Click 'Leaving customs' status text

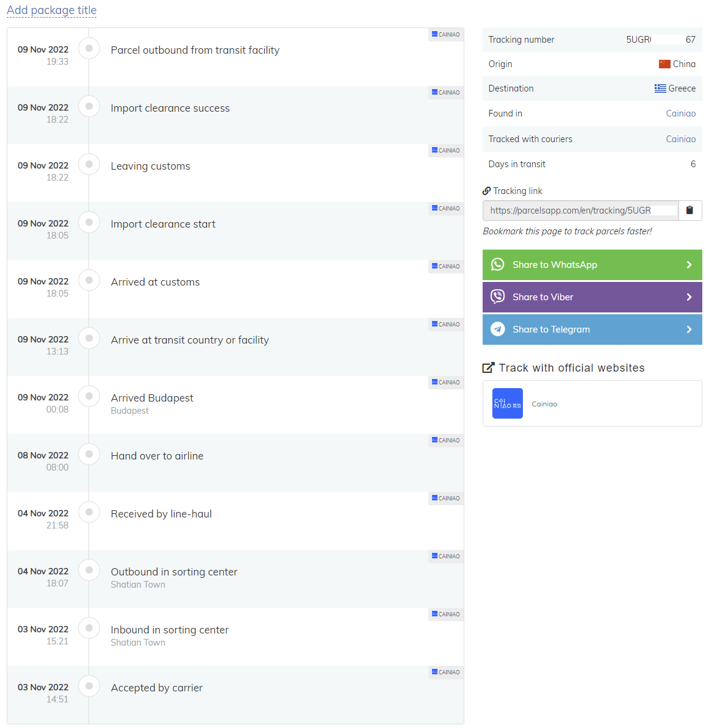pyautogui.click(x=151, y=166)
